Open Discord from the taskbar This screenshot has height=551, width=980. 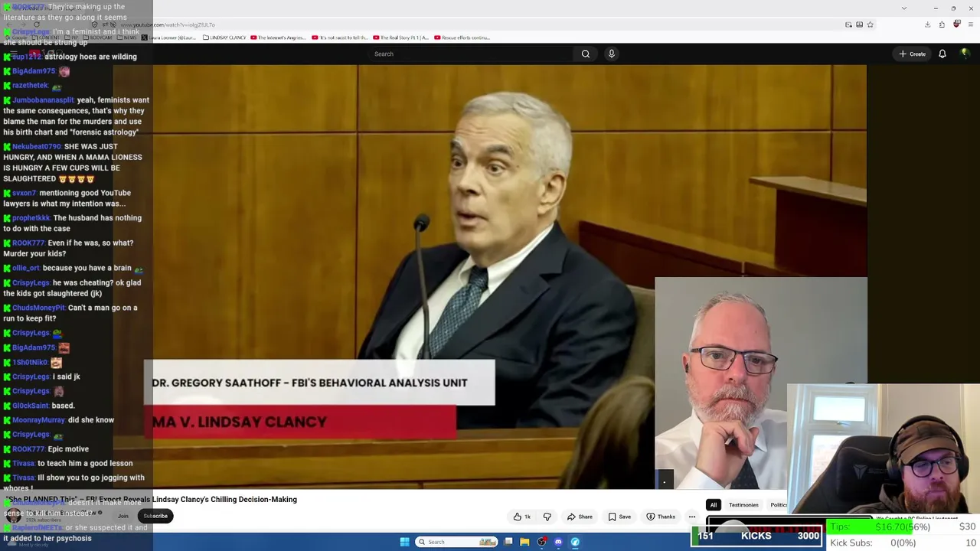click(x=558, y=542)
